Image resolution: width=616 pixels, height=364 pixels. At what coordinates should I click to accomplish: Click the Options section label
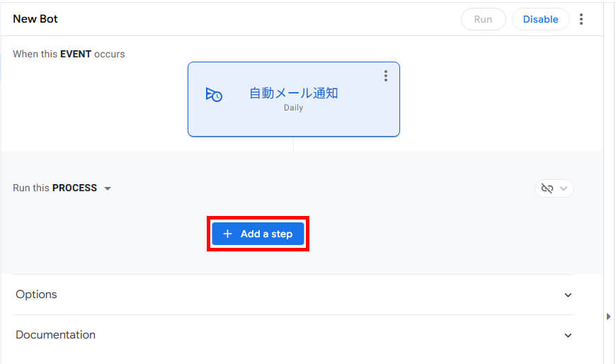click(36, 295)
